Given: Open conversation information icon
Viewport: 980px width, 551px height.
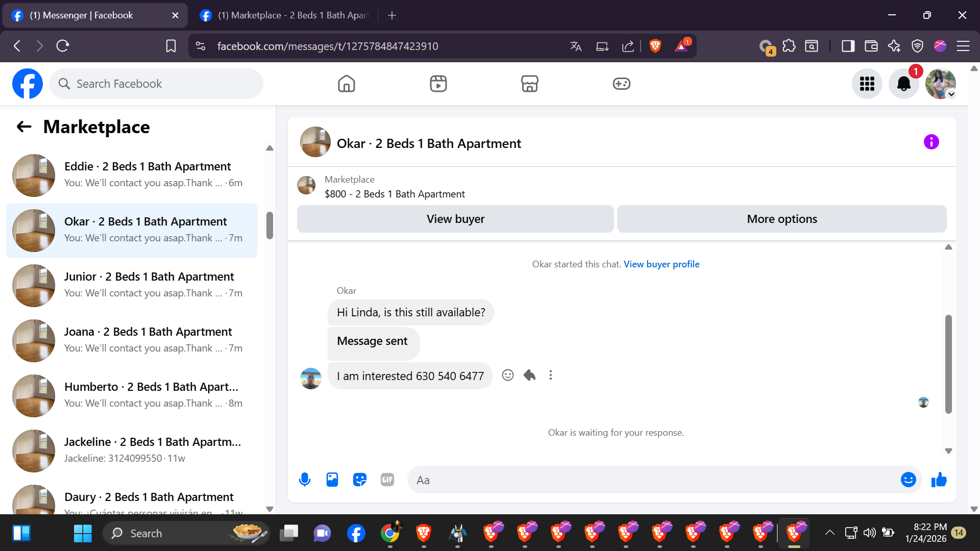Looking at the screenshot, I should point(931,142).
